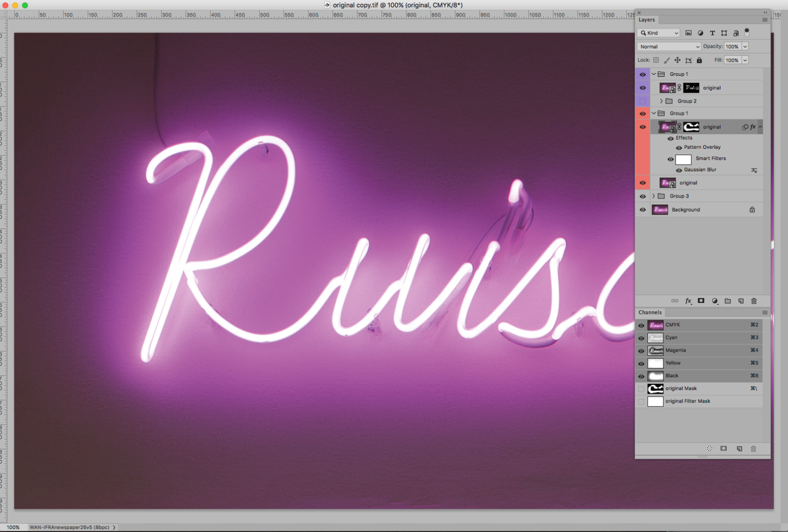Click Background layer thumbnail
The image size is (788, 532).
pyautogui.click(x=660, y=209)
